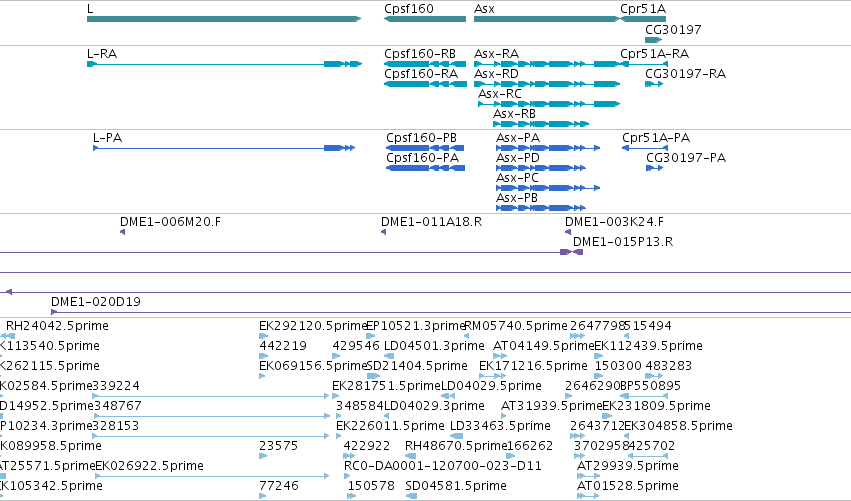Screen dimensions: 851x501
Task: Open EST LD04029.3prime
Action: 434,406
